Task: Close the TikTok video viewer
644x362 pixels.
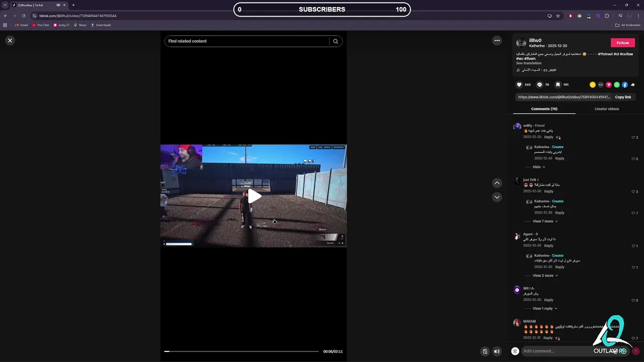Action: (10, 40)
